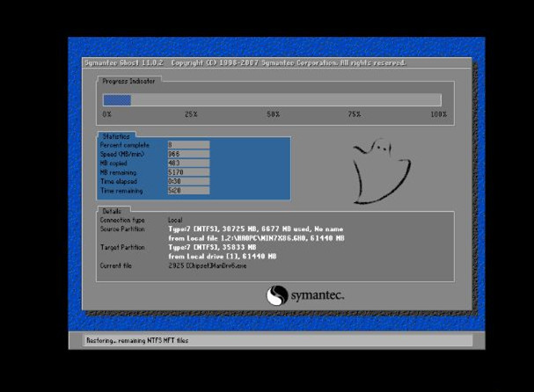This screenshot has width=534, height=392.
Task: Select the MB copied value field
Action: (187, 163)
